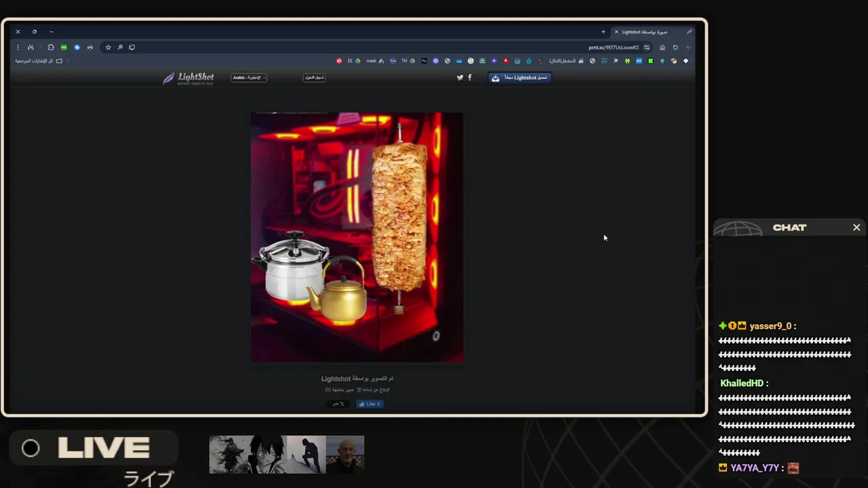This screenshot has width=868, height=488.
Task: Click the prnt.sc address bar URL
Action: click(614, 47)
